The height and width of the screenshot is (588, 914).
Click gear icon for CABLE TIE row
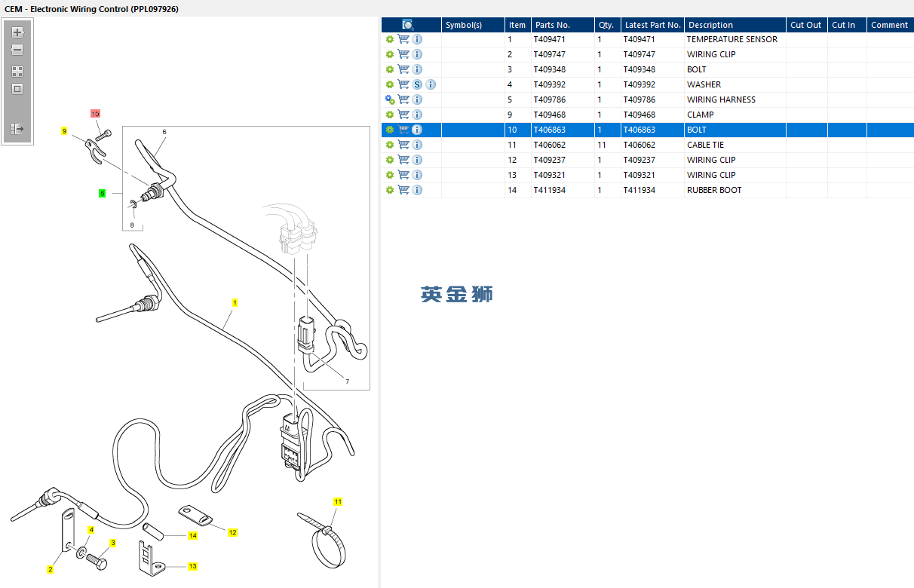point(390,145)
